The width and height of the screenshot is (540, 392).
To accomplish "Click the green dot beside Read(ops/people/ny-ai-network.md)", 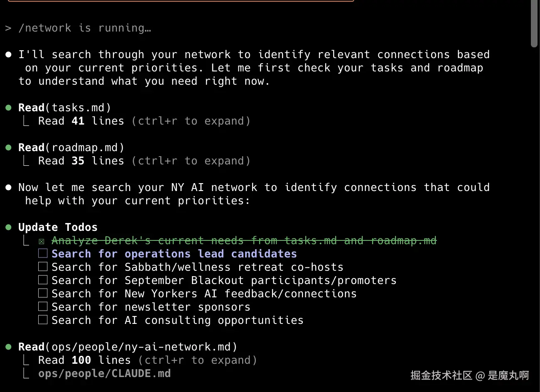I will [x=8, y=347].
